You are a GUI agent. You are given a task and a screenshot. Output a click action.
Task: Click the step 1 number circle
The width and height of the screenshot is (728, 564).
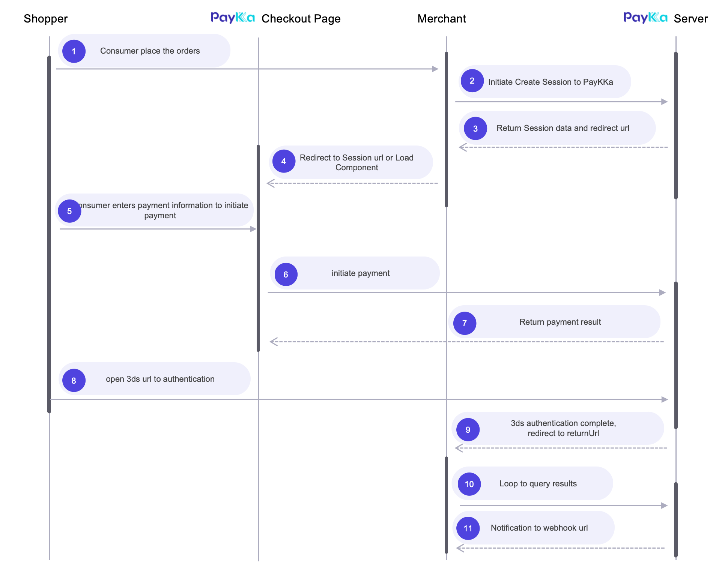(74, 51)
